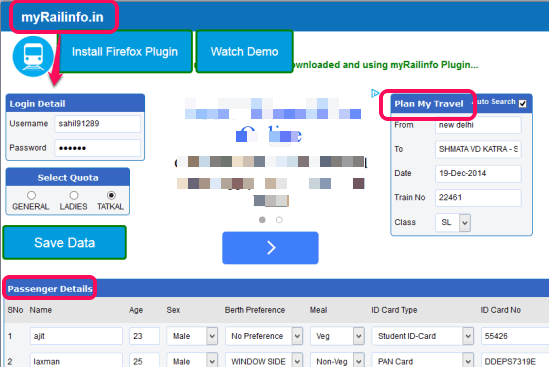549x367 pixels.
Task: Click the Install Firefox Plugin button
Action: tap(125, 51)
